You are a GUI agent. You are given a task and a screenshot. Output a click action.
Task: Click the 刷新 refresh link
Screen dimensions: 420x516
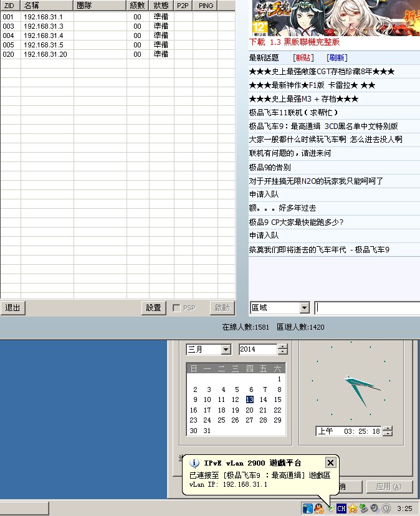pyautogui.click(x=336, y=58)
